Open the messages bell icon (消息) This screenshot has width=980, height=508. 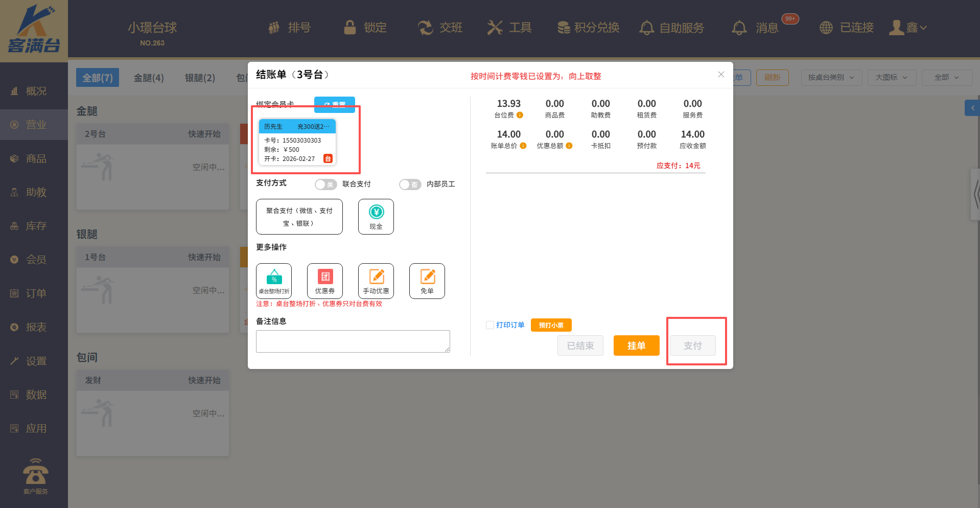pyautogui.click(x=739, y=28)
